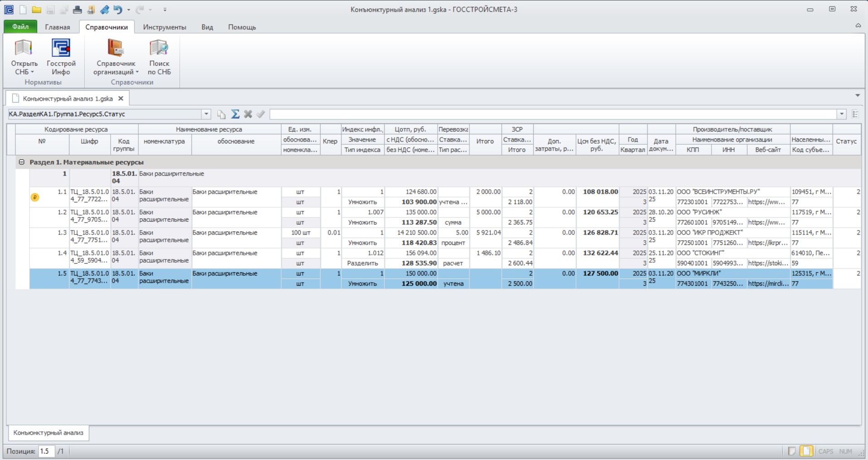Close the Конъюнктурный анализ 1.gska document tab

tap(121, 98)
